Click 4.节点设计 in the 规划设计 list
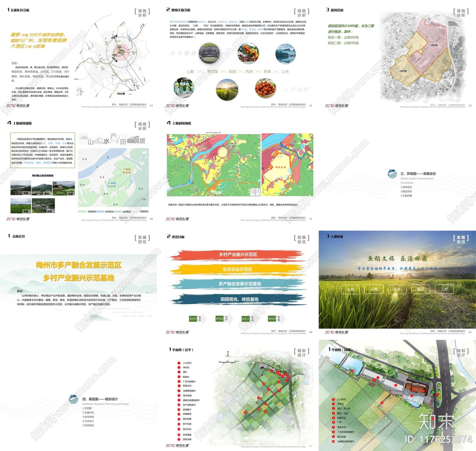This screenshot has height=451, width=476. 88,421
